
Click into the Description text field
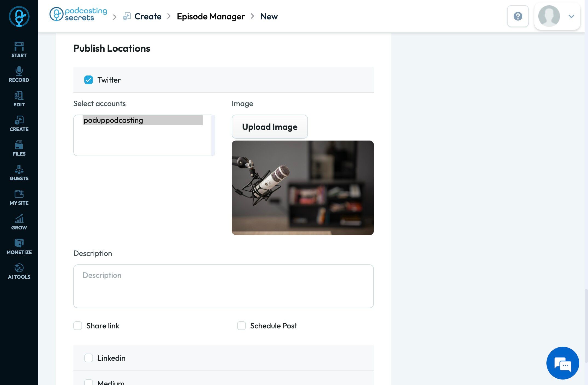tap(223, 286)
